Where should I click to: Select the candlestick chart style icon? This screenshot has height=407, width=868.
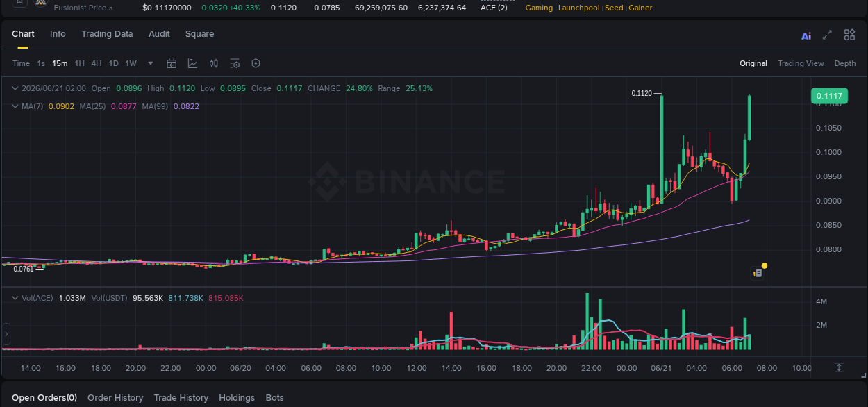[x=214, y=63]
